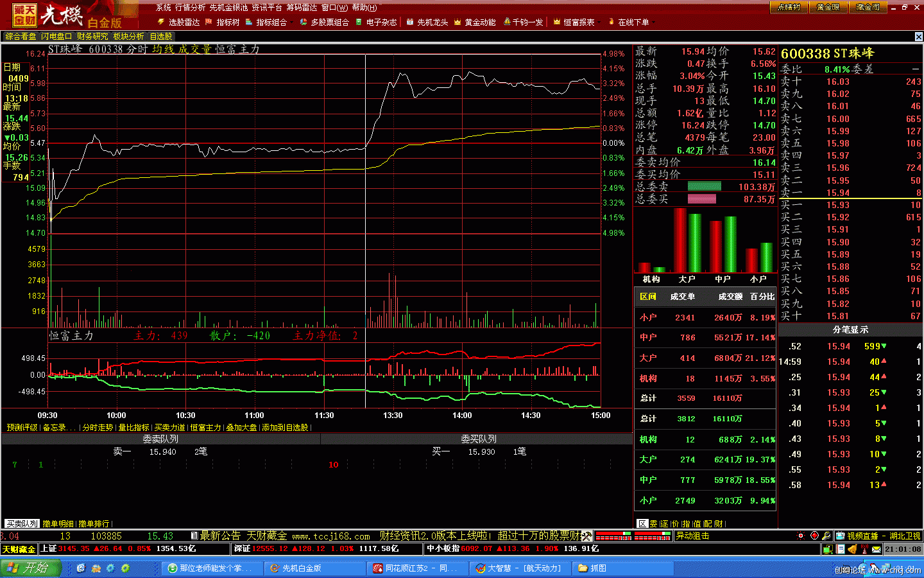Screen dimensions: 924x578
Task: Open the Windows 开始 start button
Action: click(31, 568)
